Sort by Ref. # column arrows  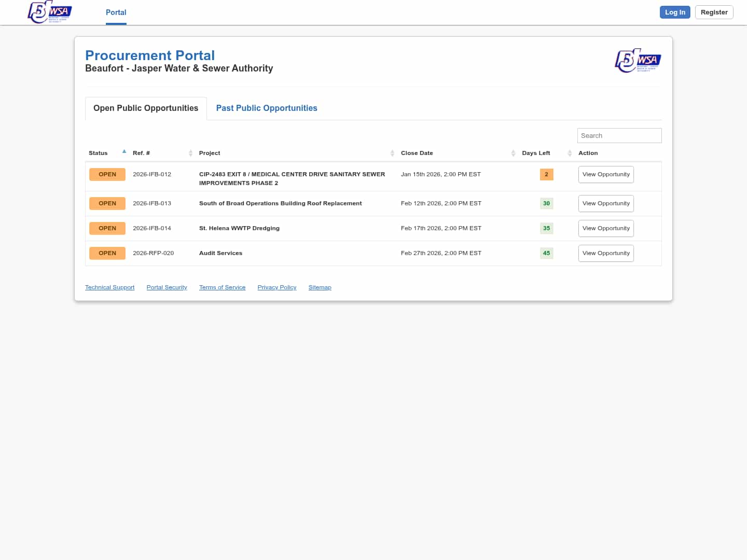point(190,153)
